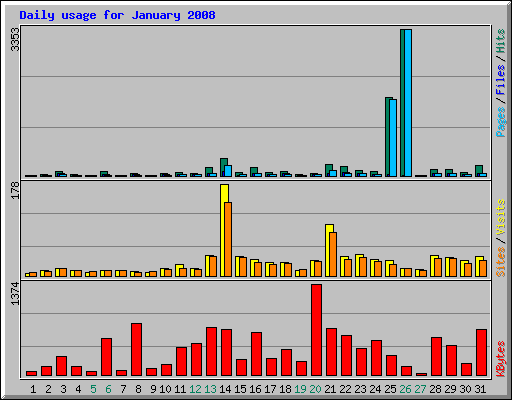Click green day label 26
512x400 pixels.
pyautogui.click(x=405, y=389)
